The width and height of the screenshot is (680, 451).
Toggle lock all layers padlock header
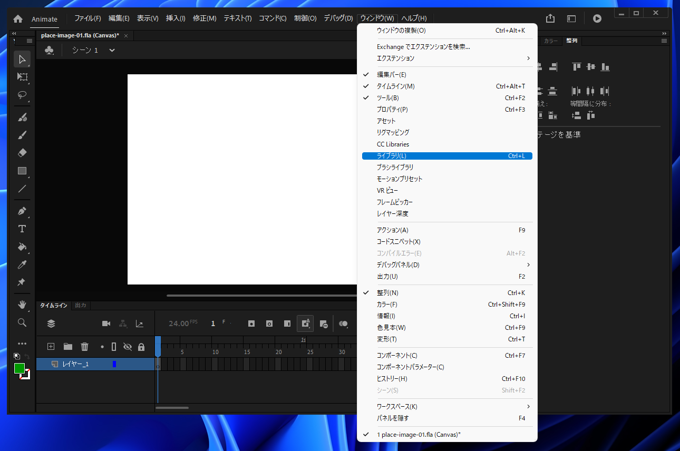point(141,347)
